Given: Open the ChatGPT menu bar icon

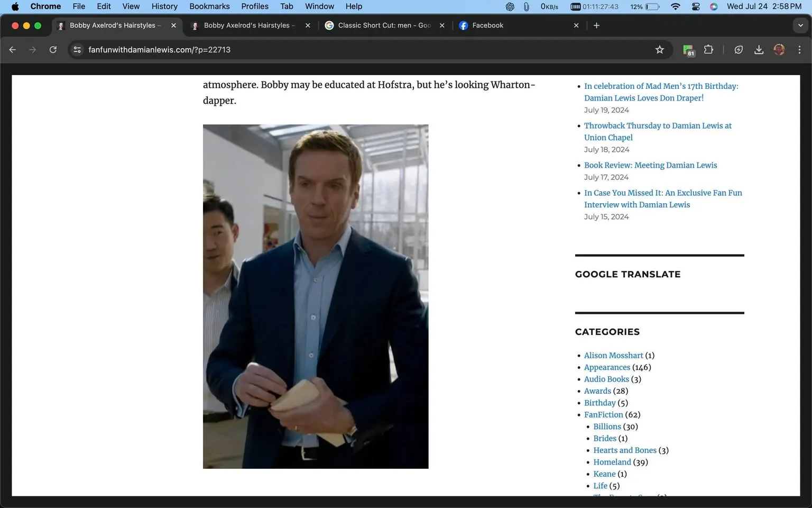Looking at the screenshot, I should tap(509, 6).
